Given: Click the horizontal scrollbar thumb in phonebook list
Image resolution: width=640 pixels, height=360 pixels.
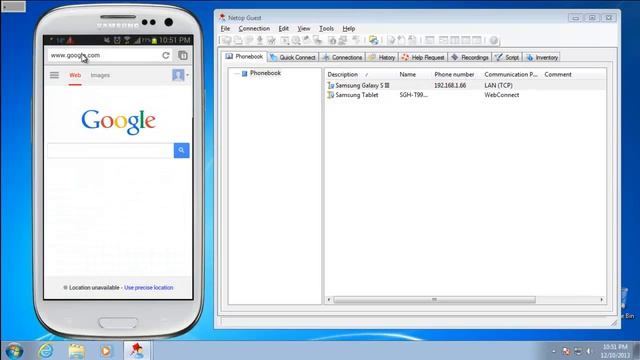Looking at the screenshot, I should click(x=434, y=300).
